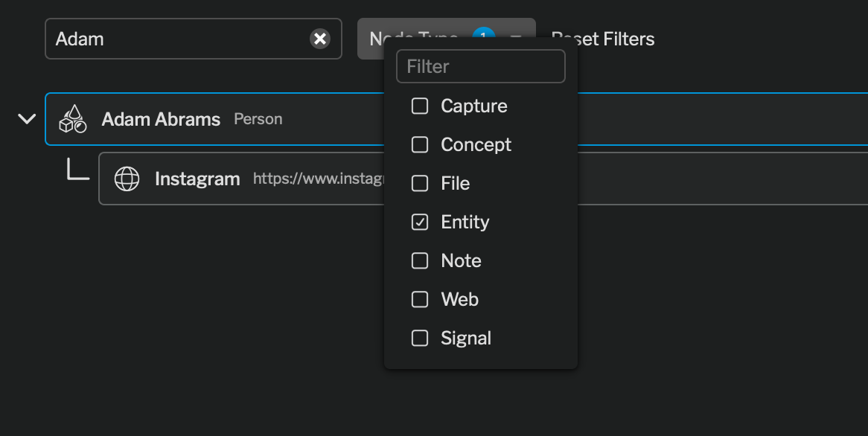This screenshot has width=868, height=436.
Task: Enable the Concept checkbox
Action: coord(420,145)
